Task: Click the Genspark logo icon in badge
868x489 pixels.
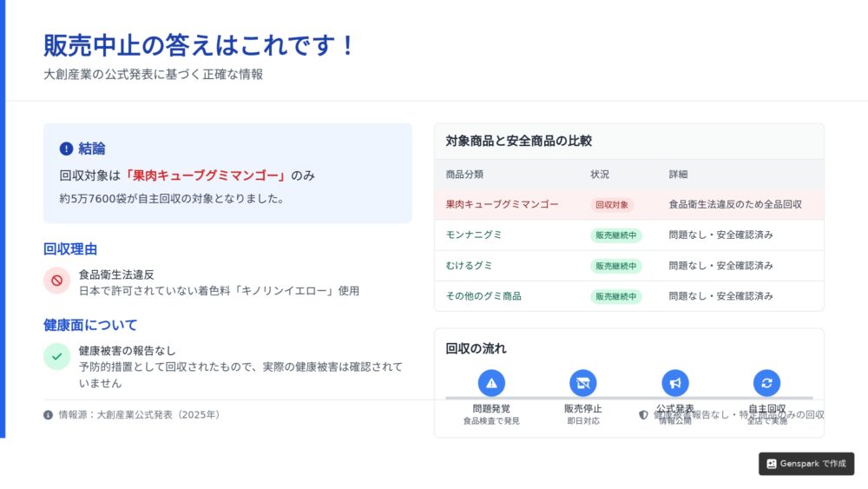Action: point(771,464)
